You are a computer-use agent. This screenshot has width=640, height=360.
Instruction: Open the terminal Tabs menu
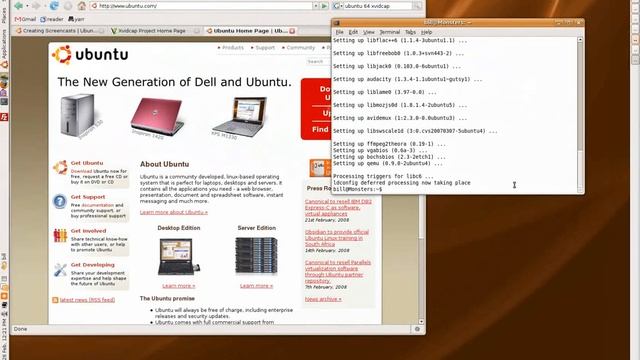pos(410,32)
